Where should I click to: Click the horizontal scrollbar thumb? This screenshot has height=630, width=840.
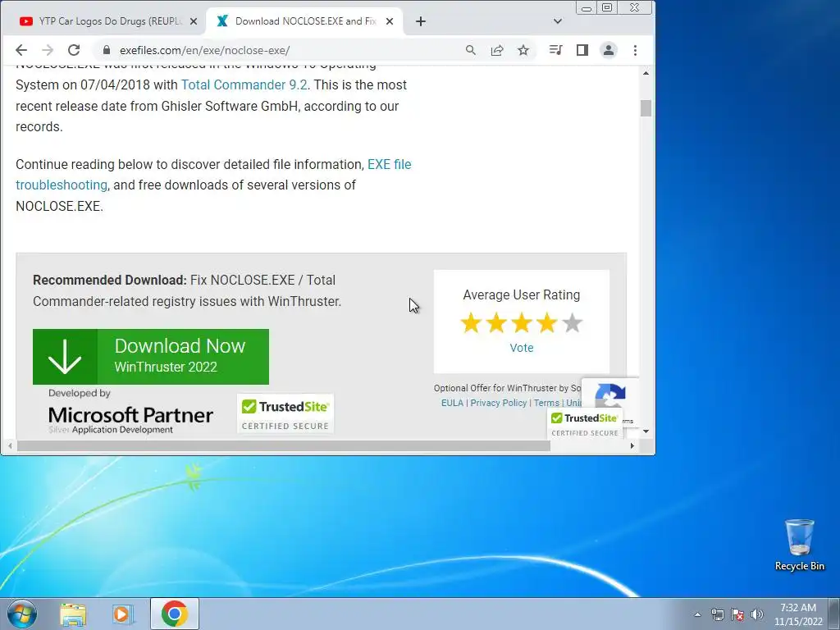point(284,445)
